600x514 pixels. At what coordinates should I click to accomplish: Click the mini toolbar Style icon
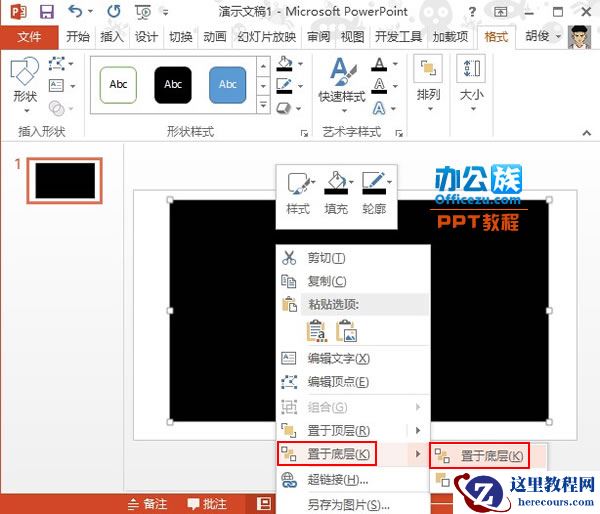[298, 183]
